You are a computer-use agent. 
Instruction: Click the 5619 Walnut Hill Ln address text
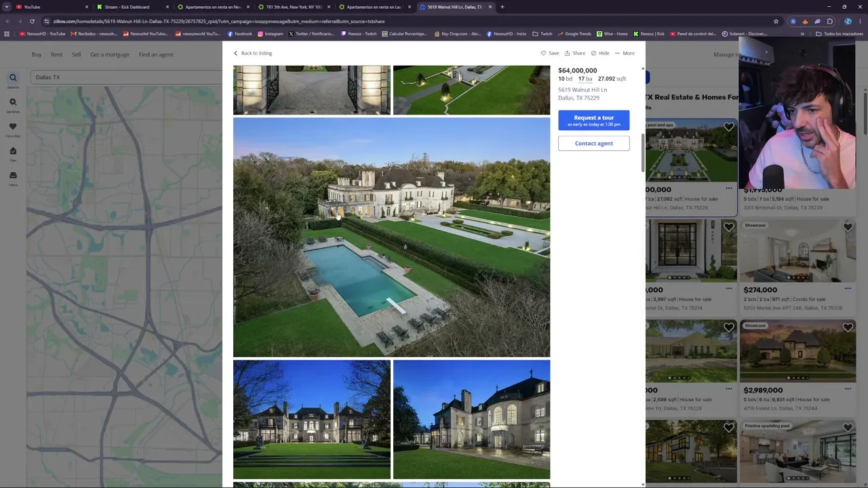[583, 89]
